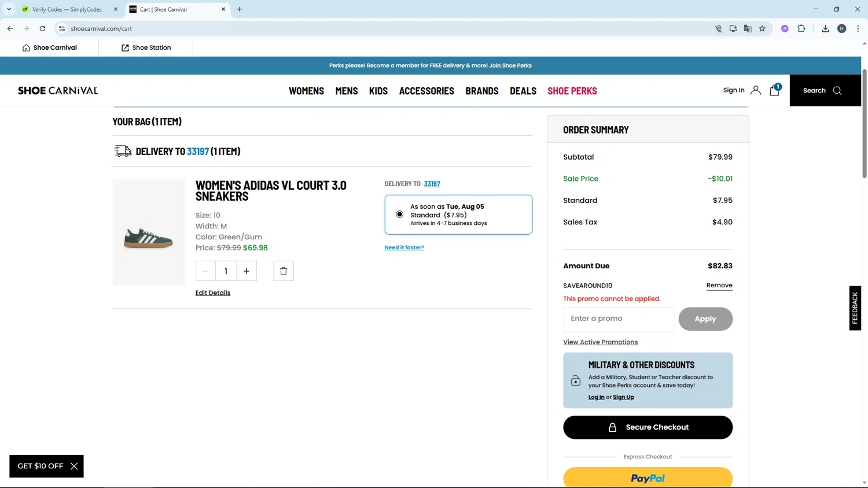The width and height of the screenshot is (868, 488).
Task: Bookmark this page with star icon
Action: [x=762, y=28]
